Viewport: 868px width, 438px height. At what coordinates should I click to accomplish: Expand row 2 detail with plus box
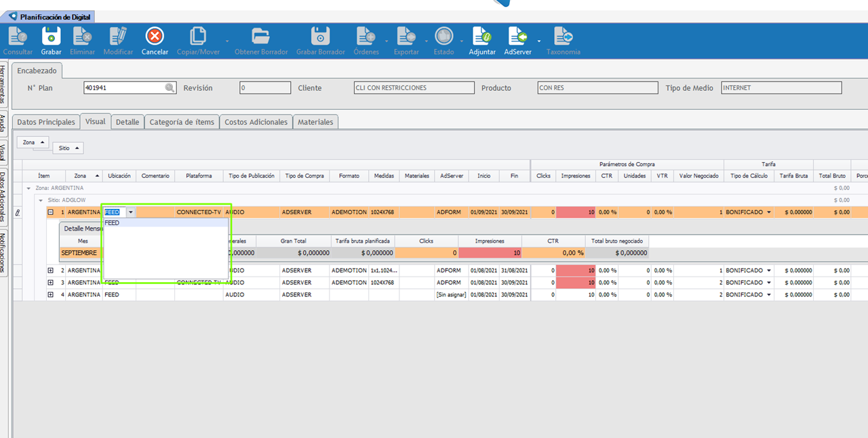point(50,271)
